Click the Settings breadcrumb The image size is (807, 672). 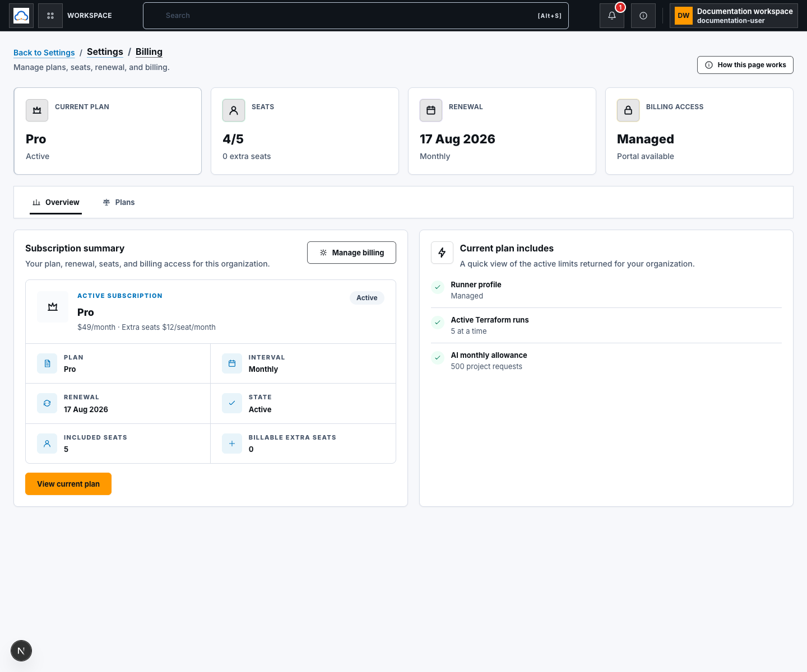click(x=105, y=52)
